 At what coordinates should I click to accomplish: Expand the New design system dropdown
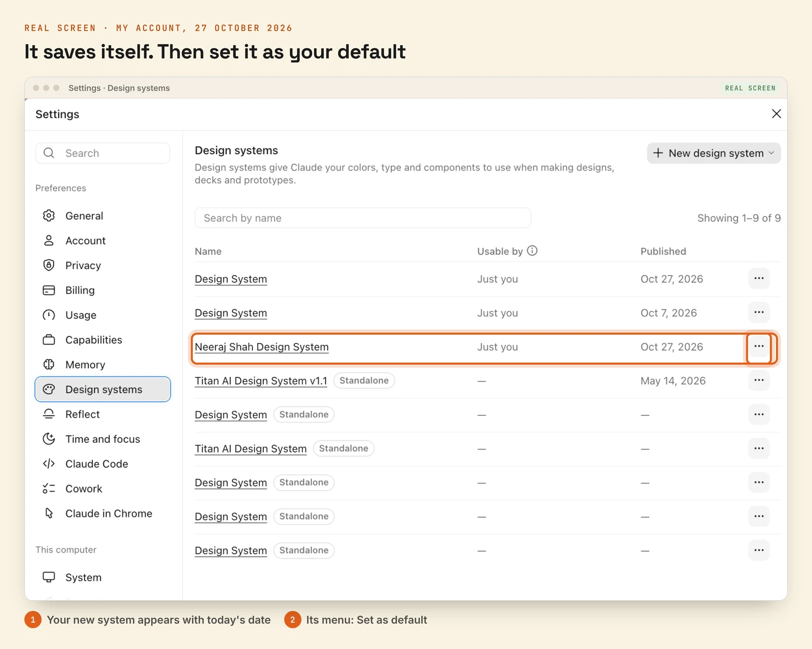point(714,153)
